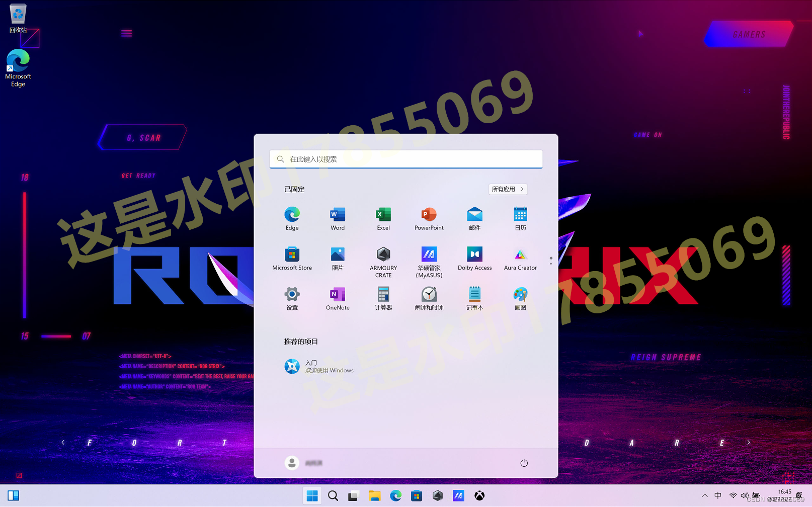
Task: Open taskbar search magnifier
Action: click(333, 496)
